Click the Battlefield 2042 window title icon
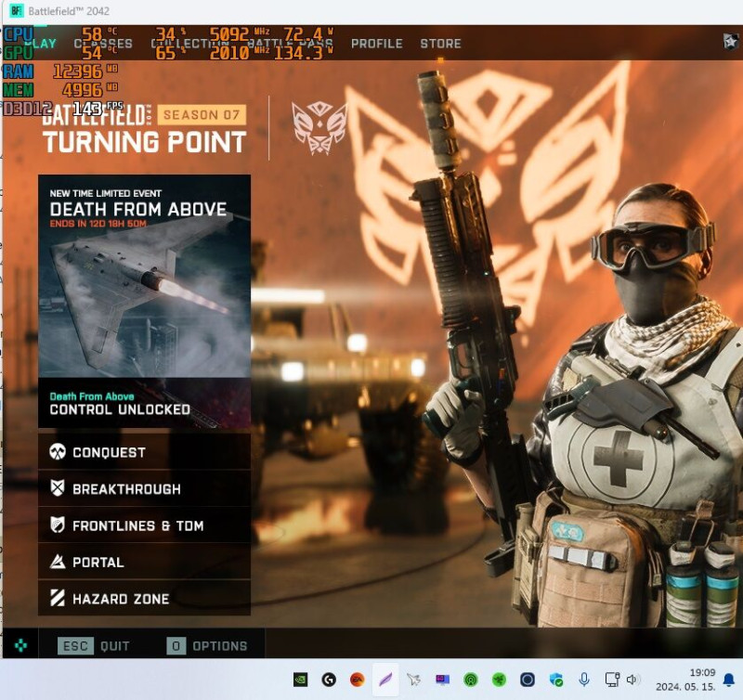 point(17,11)
